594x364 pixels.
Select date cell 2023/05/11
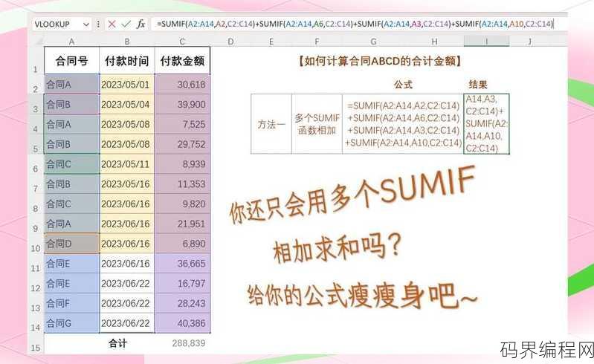click(x=127, y=164)
